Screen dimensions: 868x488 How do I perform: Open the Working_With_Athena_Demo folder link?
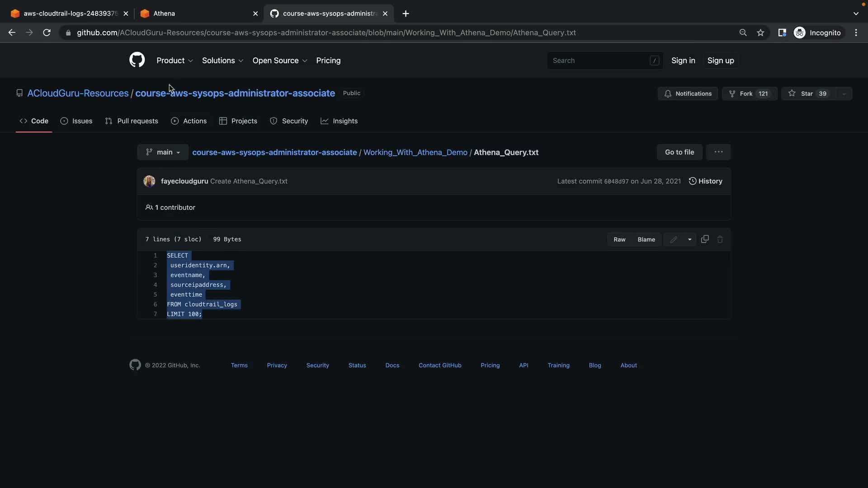(415, 152)
